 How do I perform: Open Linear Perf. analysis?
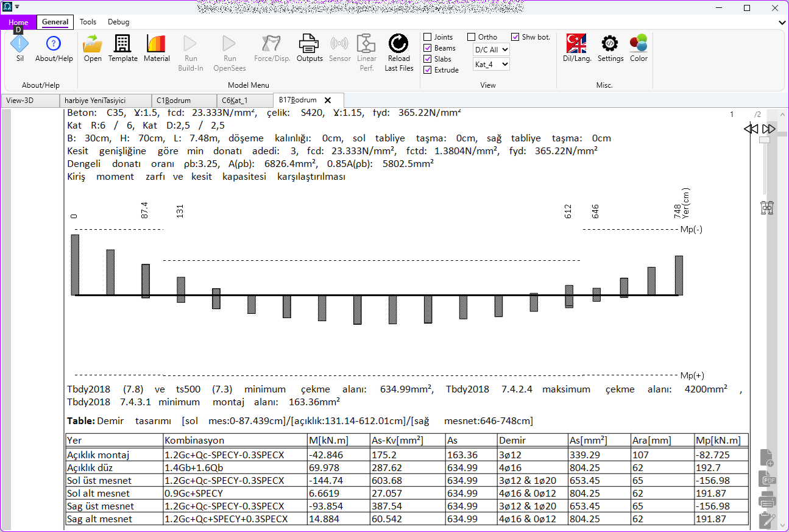[x=367, y=53]
